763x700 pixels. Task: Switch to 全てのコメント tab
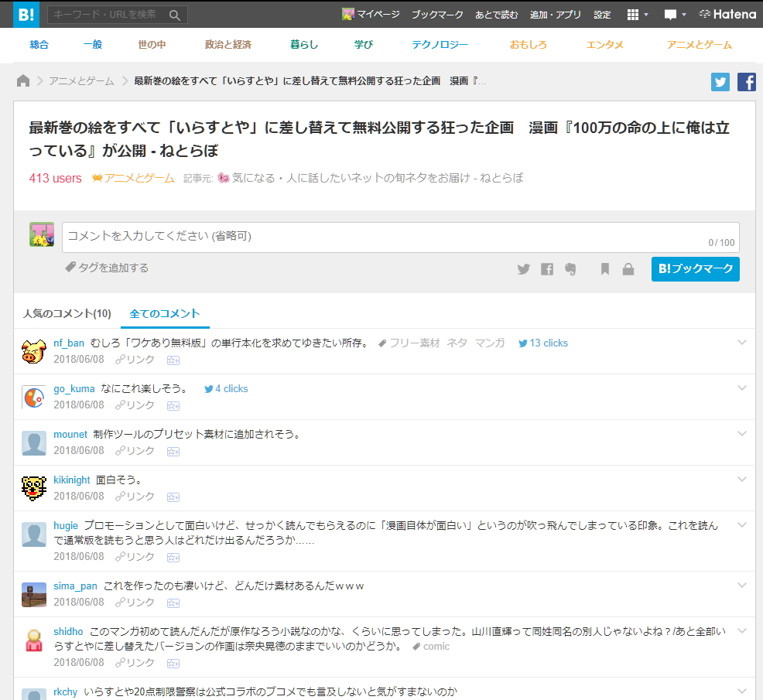[x=165, y=314]
